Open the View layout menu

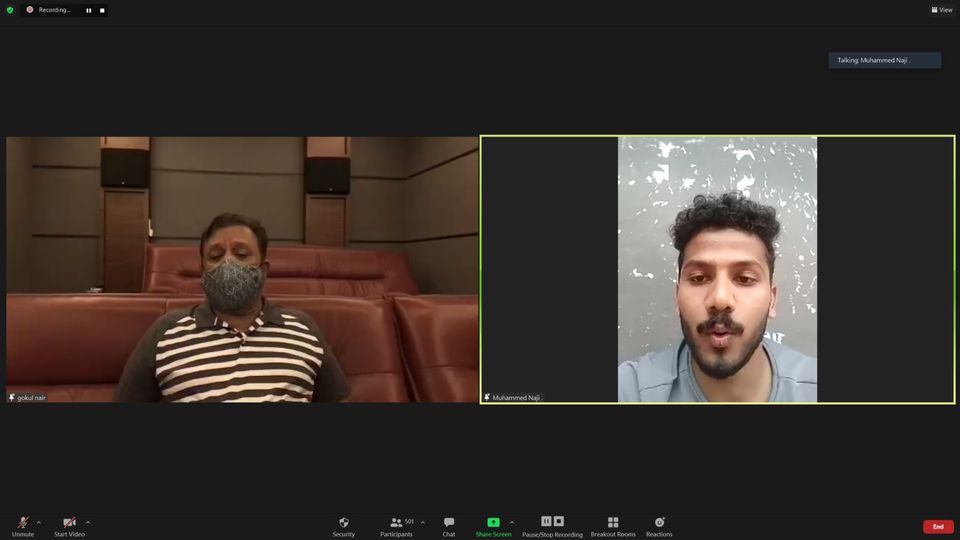[942, 10]
